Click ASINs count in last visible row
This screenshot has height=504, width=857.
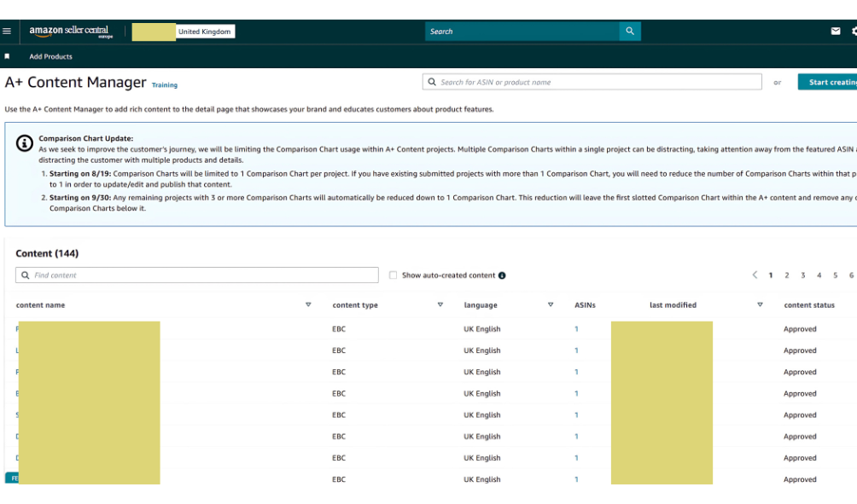576,479
